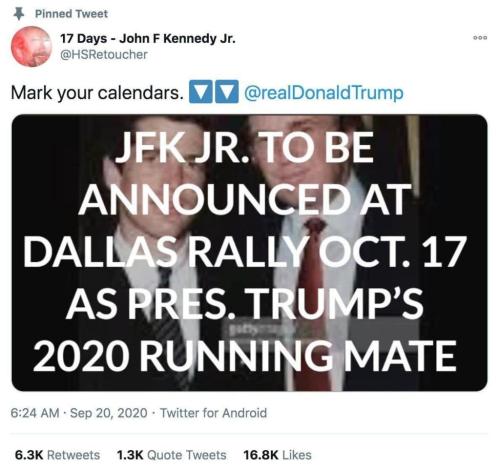500x472 pixels.
Task: View the 6.3K Retweets list
Action: [x=57, y=455]
